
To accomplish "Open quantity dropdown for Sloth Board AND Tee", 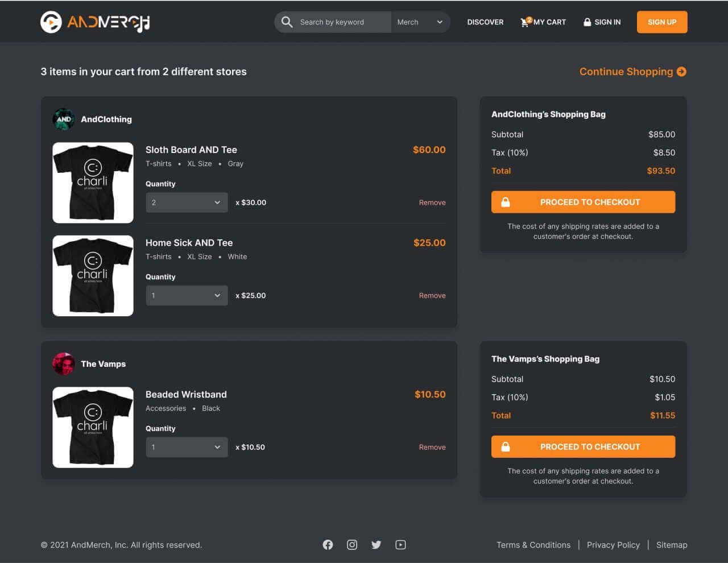I will [187, 202].
